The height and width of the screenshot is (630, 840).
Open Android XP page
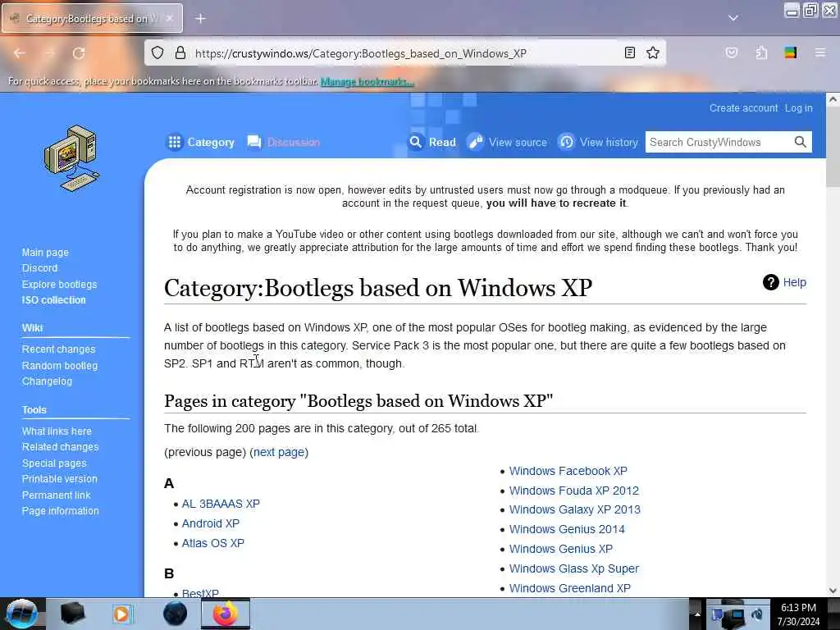211,523
